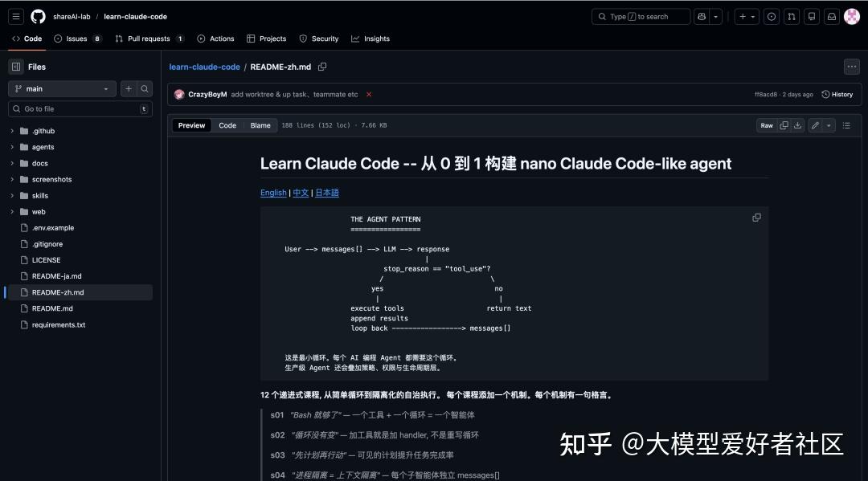Open the file search magnifier button
The image size is (868, 481).
(145, 89)
